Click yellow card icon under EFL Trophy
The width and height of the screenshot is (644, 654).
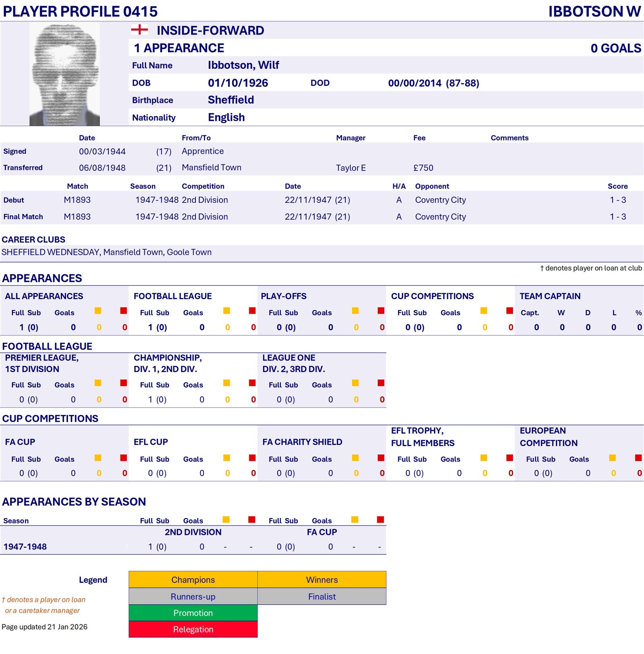coord(484,458)
